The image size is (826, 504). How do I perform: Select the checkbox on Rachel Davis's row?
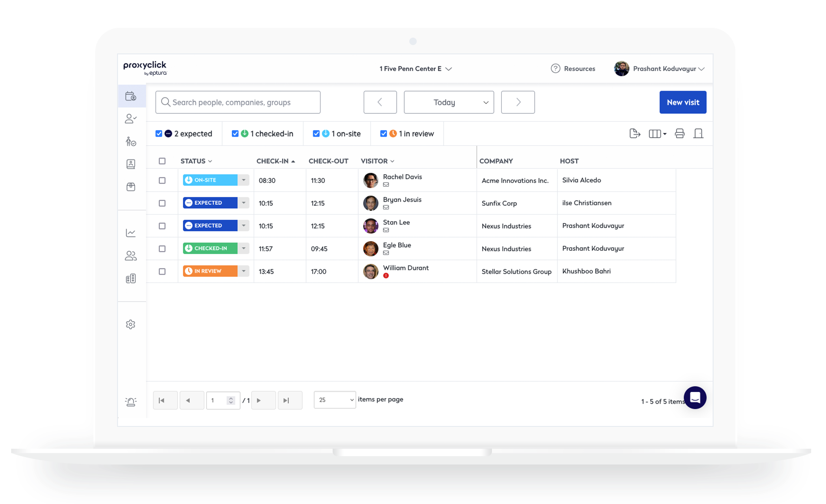[162, 180]
